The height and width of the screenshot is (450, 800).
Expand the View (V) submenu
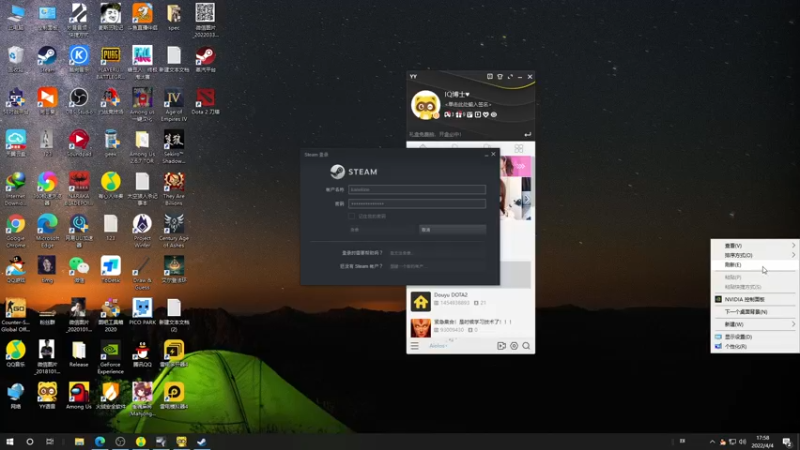click(x=755, y=245)
